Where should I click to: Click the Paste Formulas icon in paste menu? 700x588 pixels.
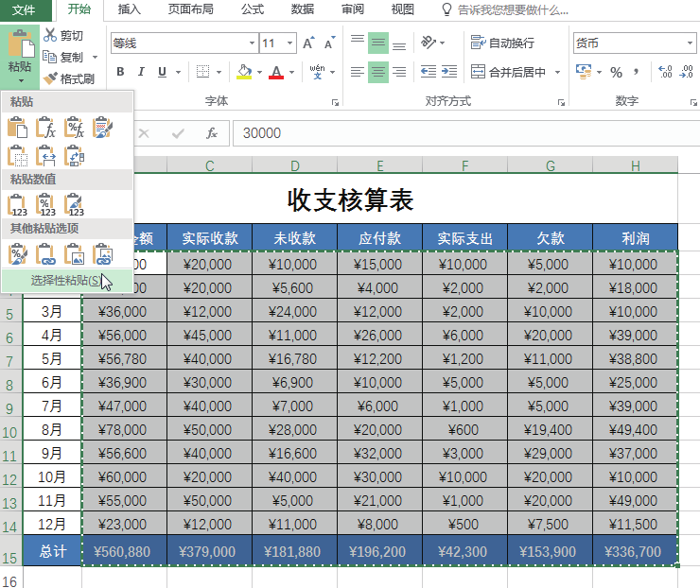click(46, 128)
